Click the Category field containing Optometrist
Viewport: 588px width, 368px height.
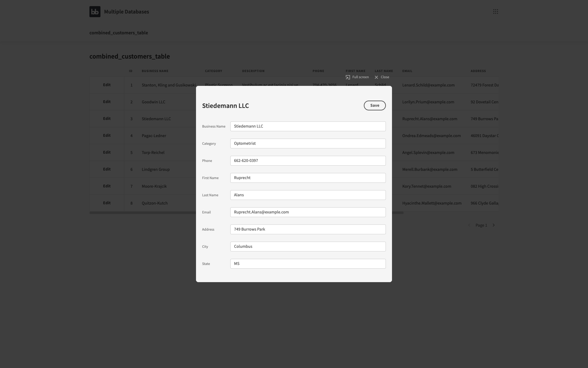(308, 144)
